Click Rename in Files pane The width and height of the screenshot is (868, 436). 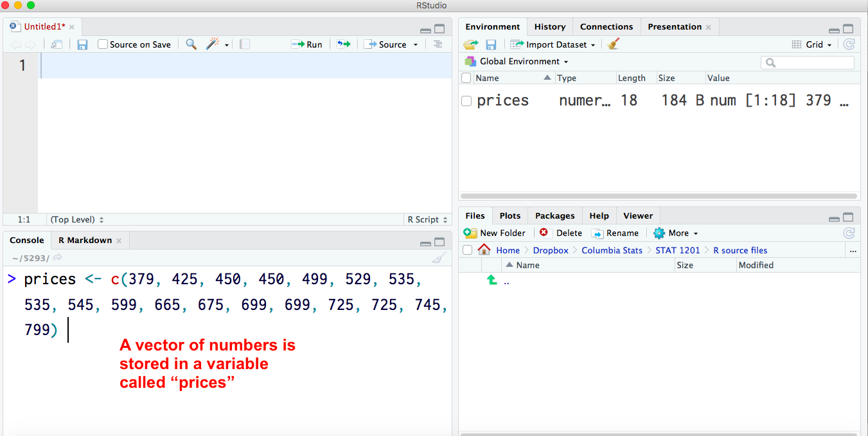point(616,233)
